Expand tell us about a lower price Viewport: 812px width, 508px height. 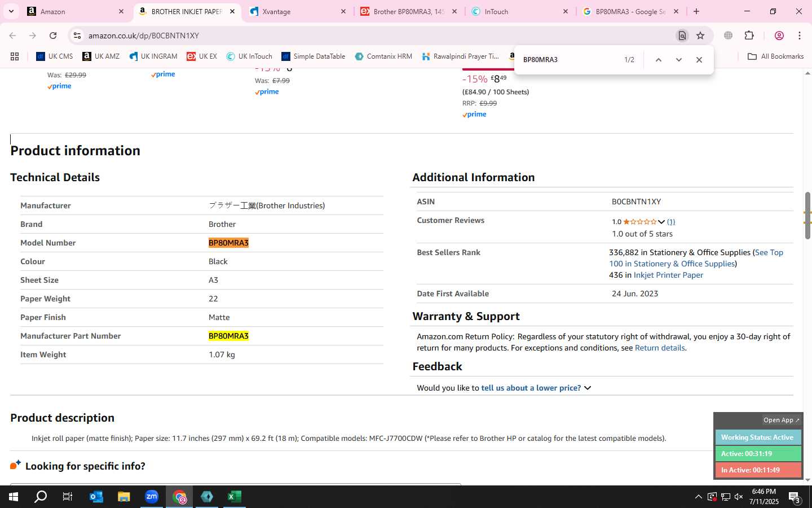pos(535,388)
